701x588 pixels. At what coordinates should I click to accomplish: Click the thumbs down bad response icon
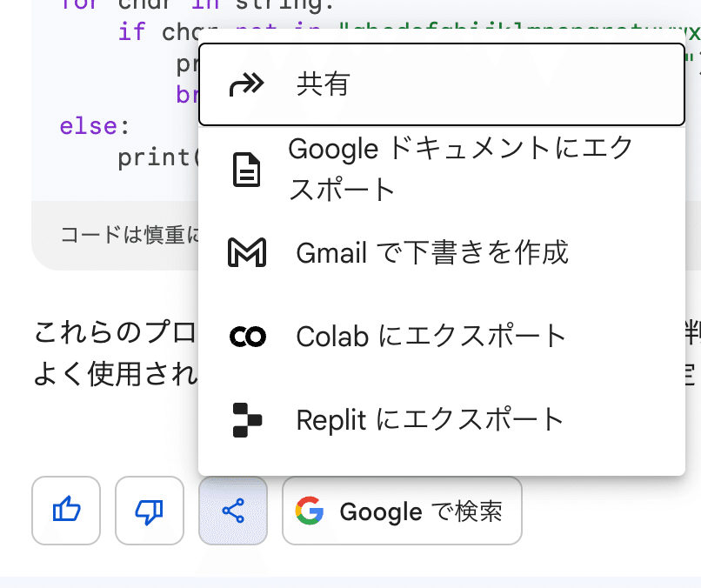(x=150, y=511)
